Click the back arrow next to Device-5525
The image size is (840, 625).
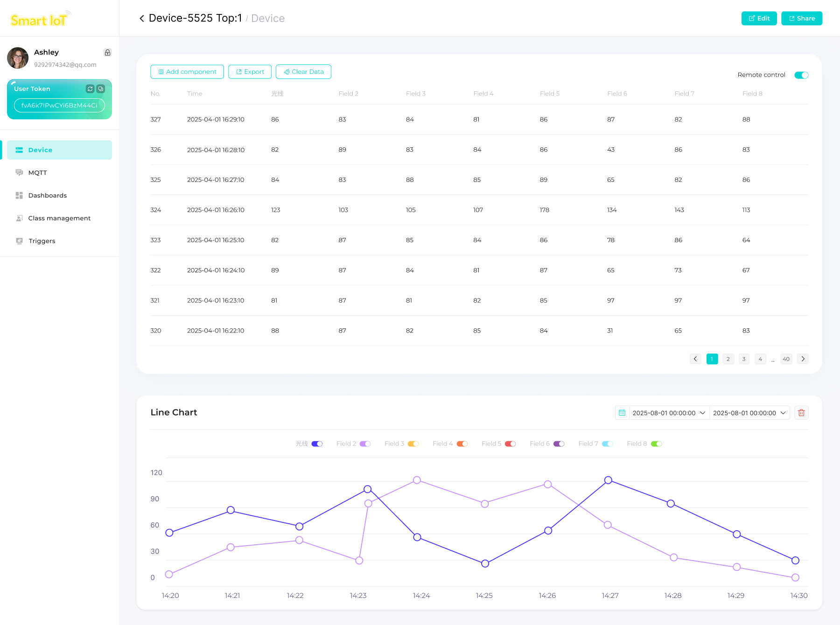pos(142,19)
